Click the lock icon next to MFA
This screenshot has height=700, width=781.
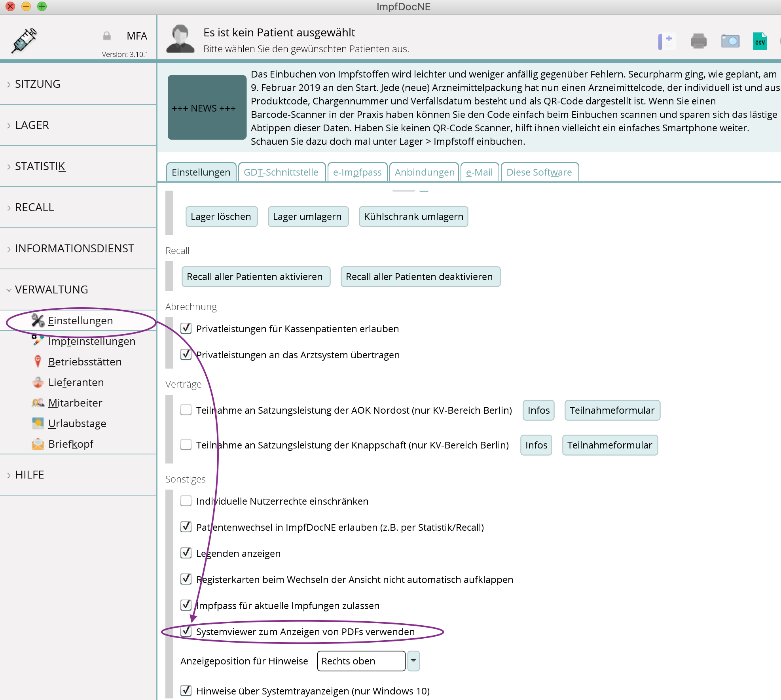click(106, 36)
